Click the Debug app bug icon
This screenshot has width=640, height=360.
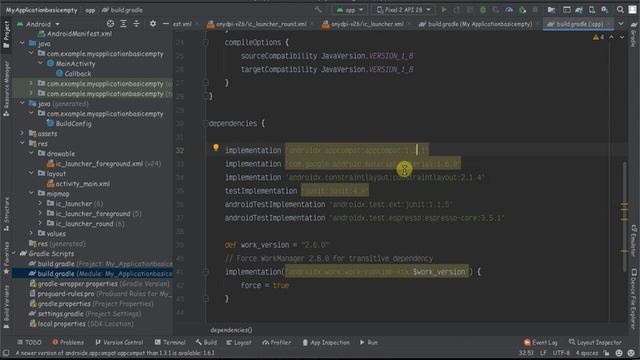coord(483,10)
